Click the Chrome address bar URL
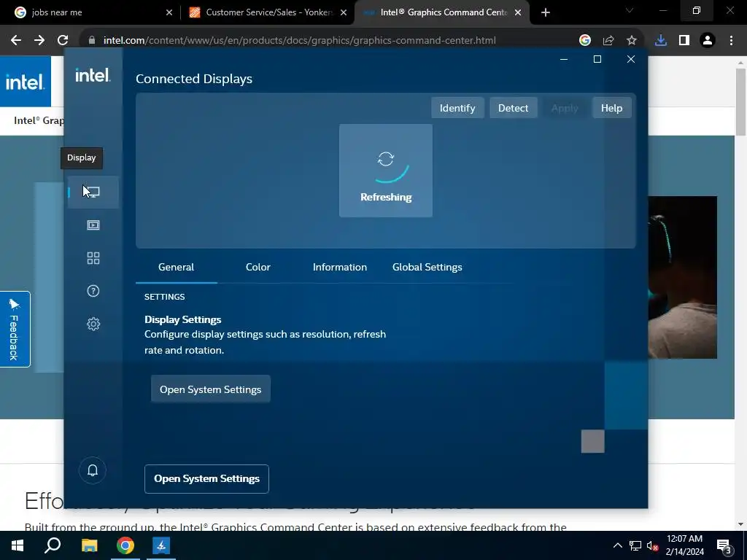The height and width of the screenshot is (560, 747). [300, 41]
